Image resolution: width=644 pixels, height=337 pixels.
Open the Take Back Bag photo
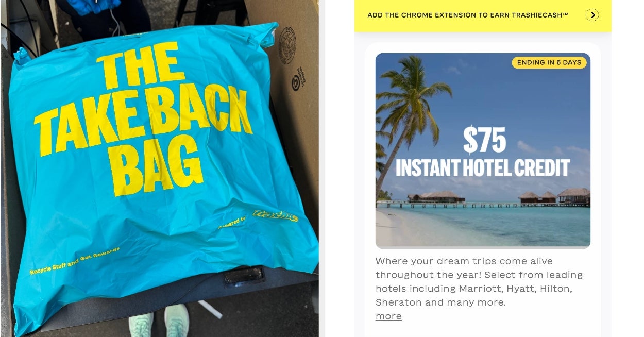click(x=159, y=168)
